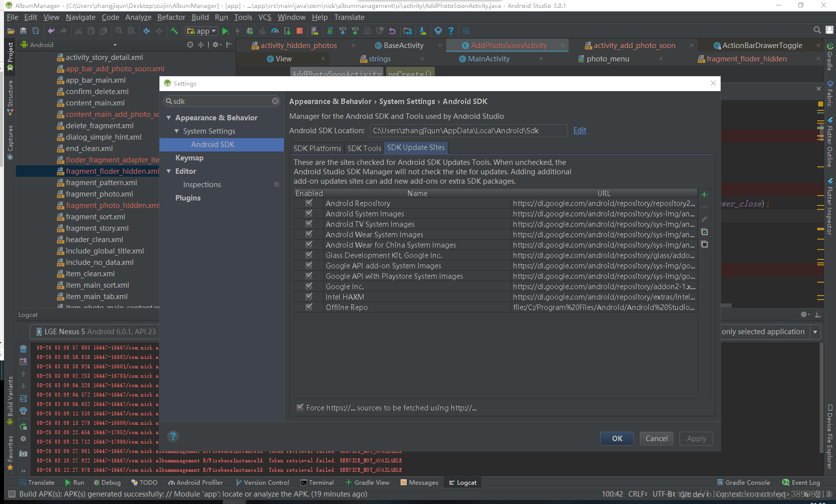The image size is (836, 504).
Task: Select Plugins in settings tree
Action: (188, 198)
